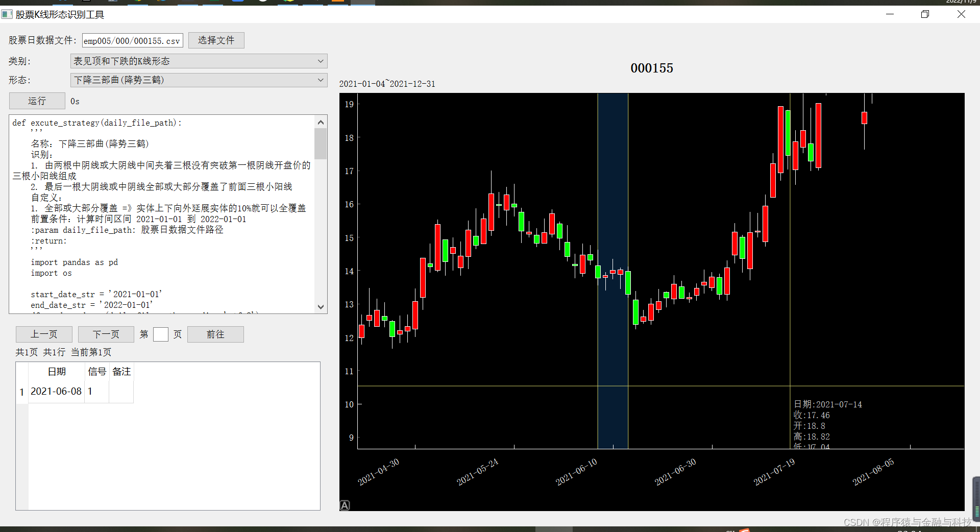Click the 2021-08-05 x-axis label
Image resolution: width=980 pixels, height=532 pixels.
pos(873,472)
